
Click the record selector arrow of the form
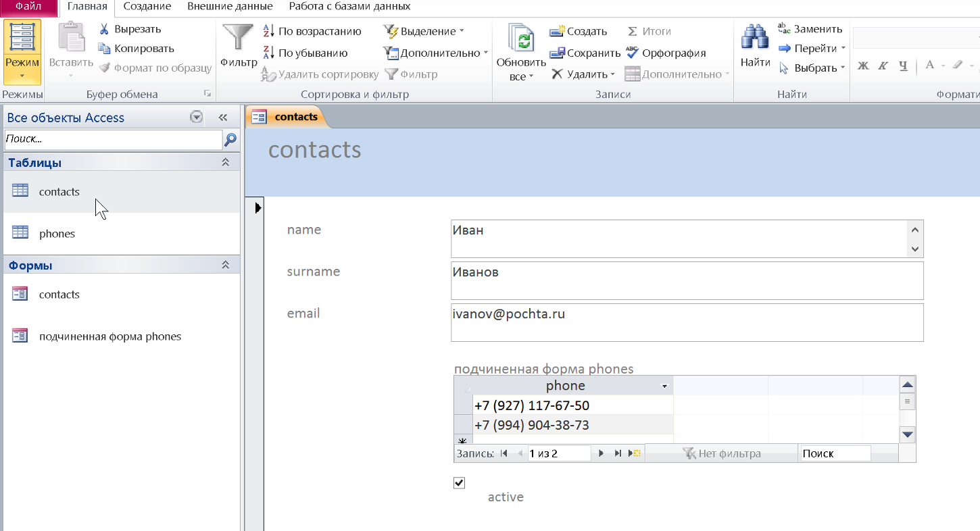click(x=258, y=208)
